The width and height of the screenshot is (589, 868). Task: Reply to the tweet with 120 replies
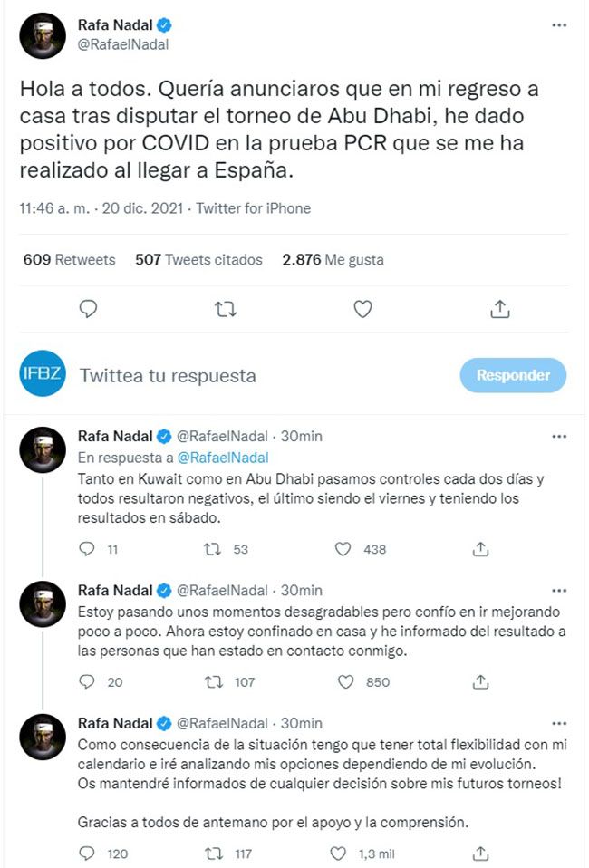[x=88, y=854]
